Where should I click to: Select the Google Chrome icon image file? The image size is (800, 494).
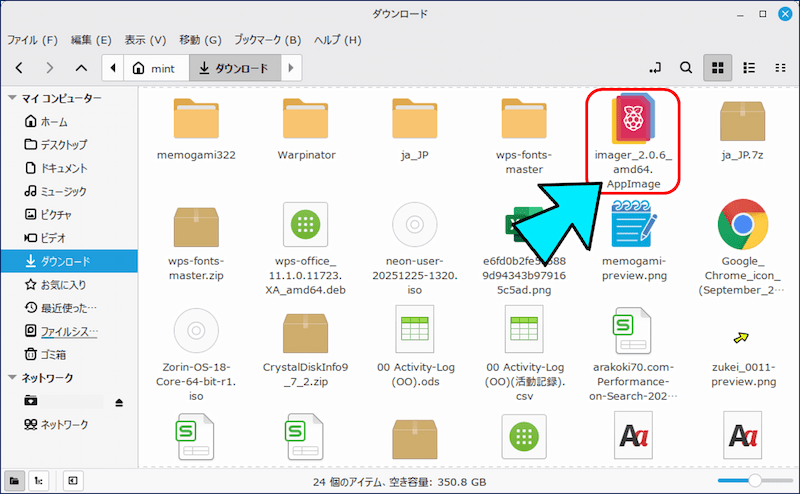742,248
